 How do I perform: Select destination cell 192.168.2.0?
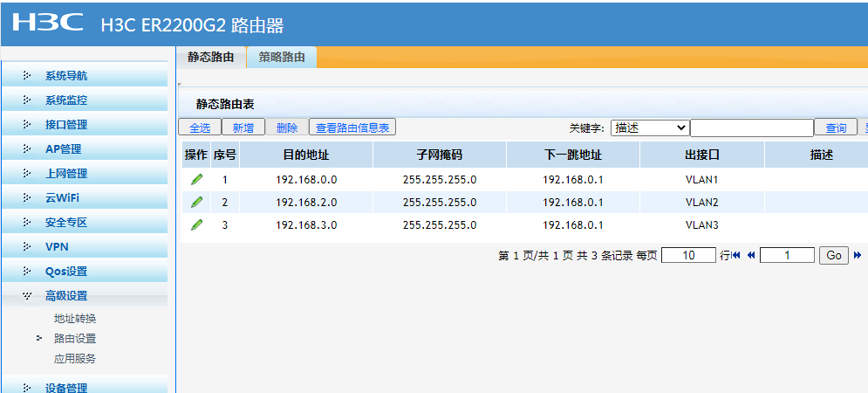point(306,203)
